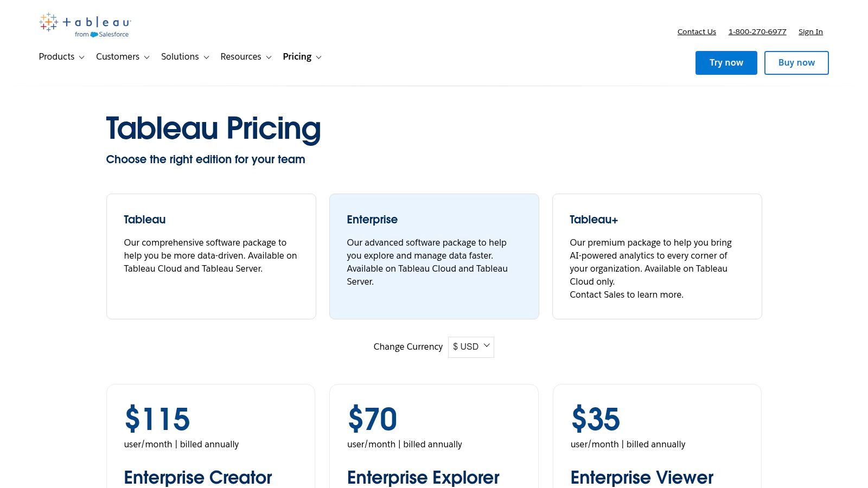Image resolution: width=868 pixels, height=488 pixels.
Task: Click the Enterprise Creator plan heading
Action: pos(198,478)
